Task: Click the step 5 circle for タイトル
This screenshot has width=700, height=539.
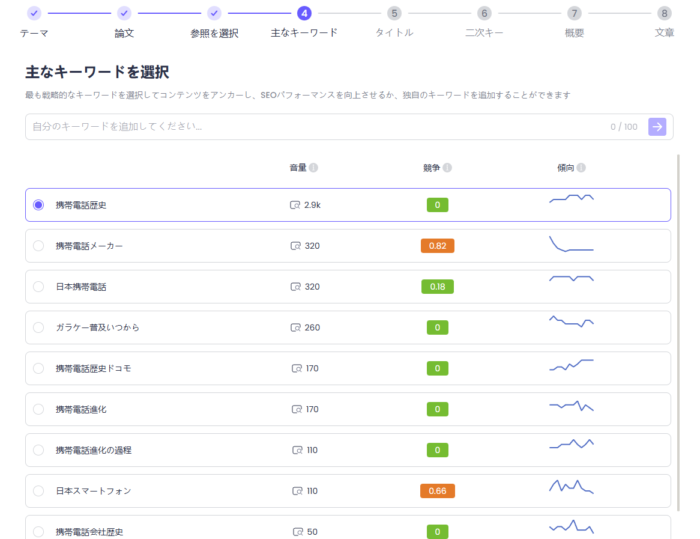Action: [x=394, y=13]
